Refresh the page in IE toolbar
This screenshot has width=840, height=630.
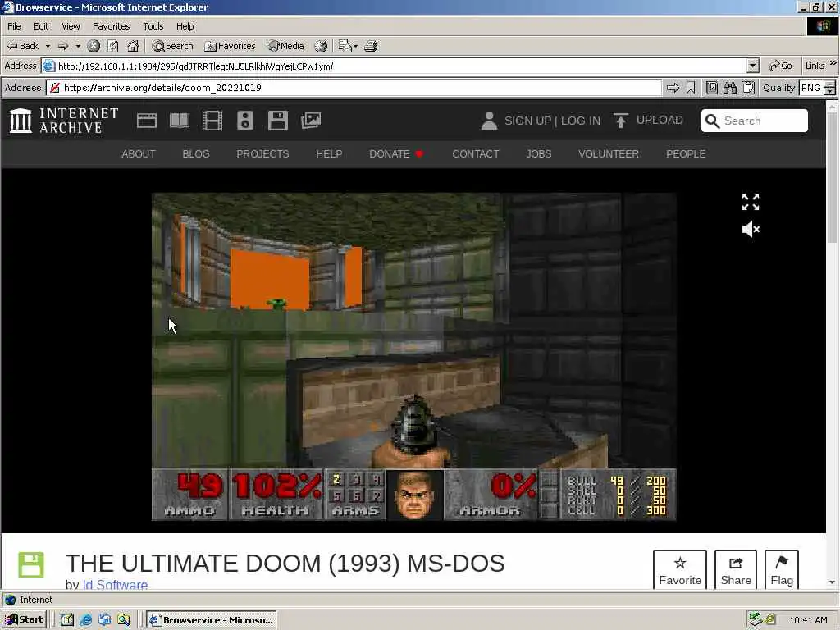(x=112, y=46)
